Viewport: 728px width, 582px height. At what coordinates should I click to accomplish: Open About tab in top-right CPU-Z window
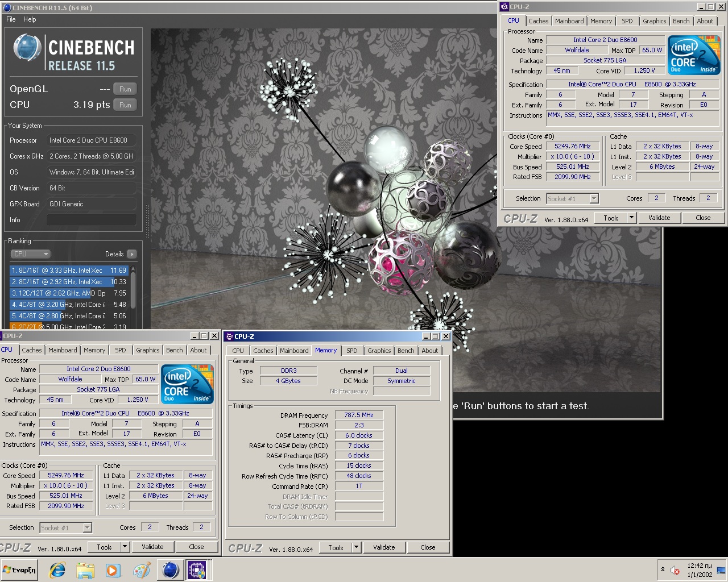(705, 21)
